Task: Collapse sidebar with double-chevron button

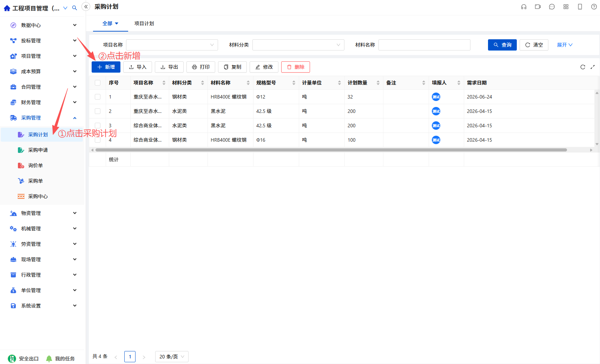Action: [86, 7]
